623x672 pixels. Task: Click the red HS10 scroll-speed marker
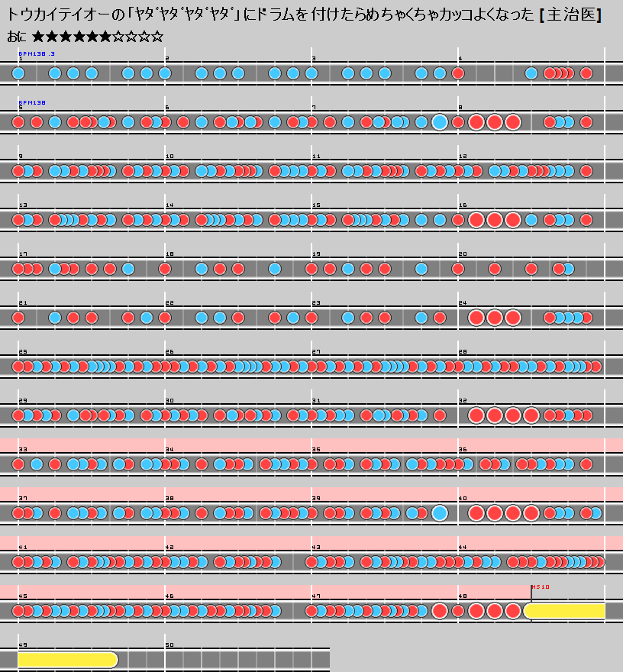[x=541, y=586]
